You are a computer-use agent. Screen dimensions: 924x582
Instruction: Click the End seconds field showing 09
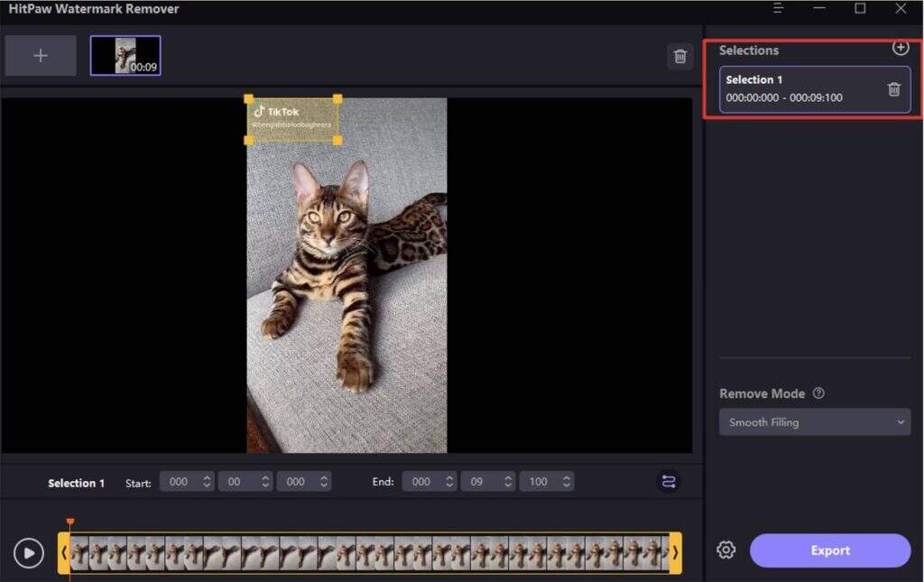click(x=487, y=482)
